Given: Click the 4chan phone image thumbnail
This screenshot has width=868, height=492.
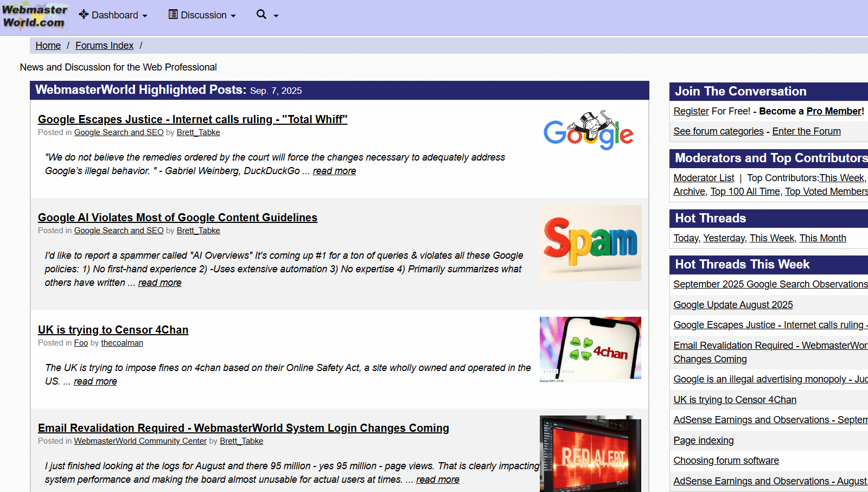Looking at the screenshot, I should pyautogui.click(x=590, y=350).
